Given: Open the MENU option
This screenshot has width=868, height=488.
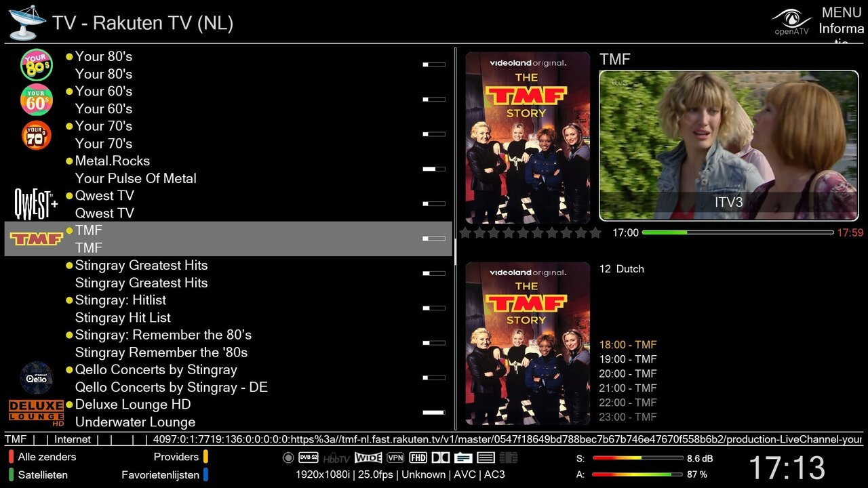Looking at the screenshot, I should point(842,12).
